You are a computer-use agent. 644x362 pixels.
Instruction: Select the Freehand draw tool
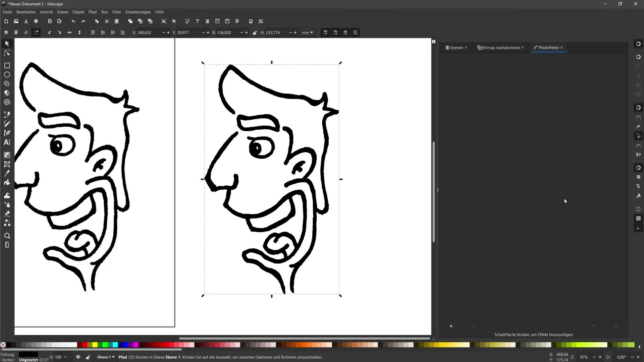coord(7,124)
